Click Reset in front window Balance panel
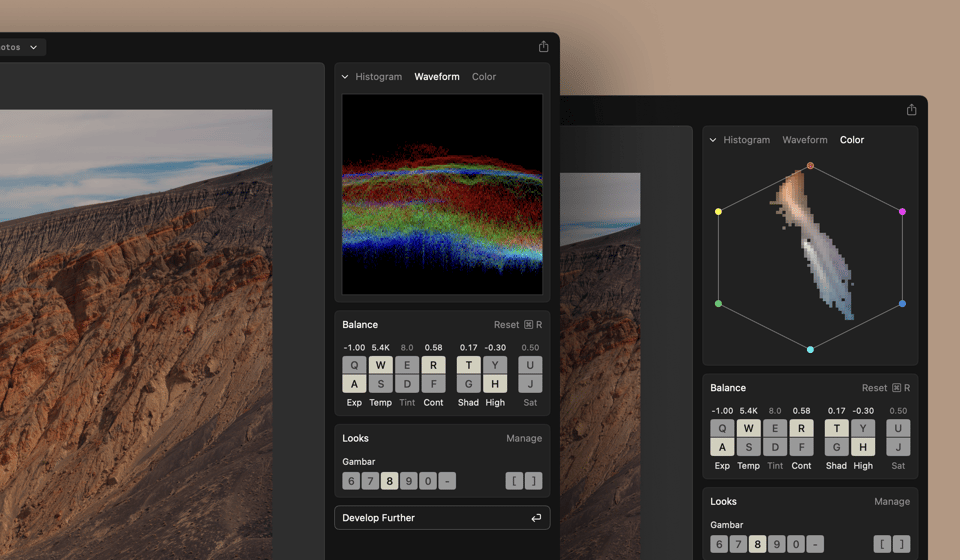 517,324
